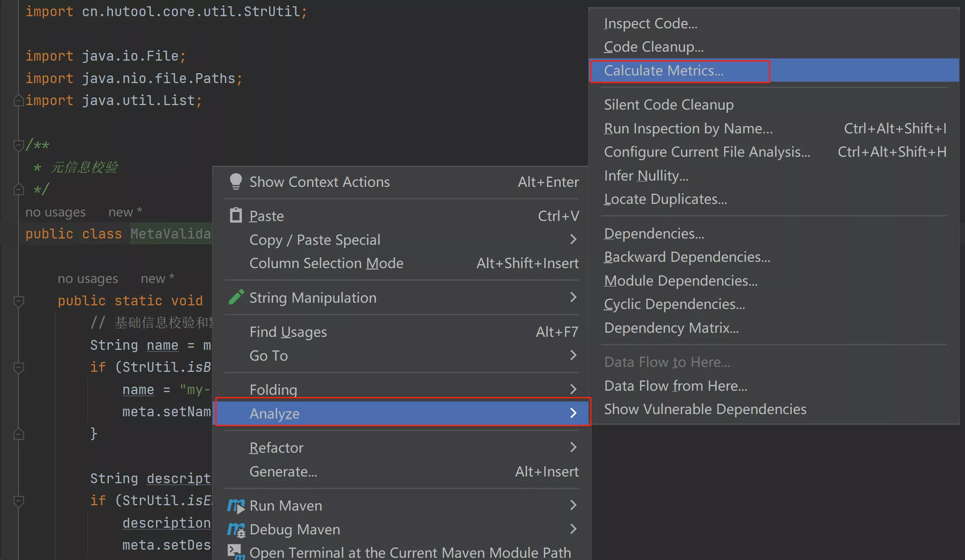
Task: Open String Manipulation menu entry
Action: (x=401, y=297)
